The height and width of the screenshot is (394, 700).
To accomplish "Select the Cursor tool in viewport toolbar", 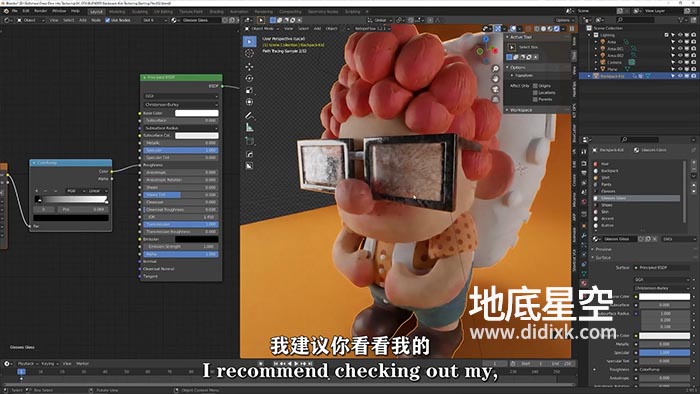I will point(250,54).
